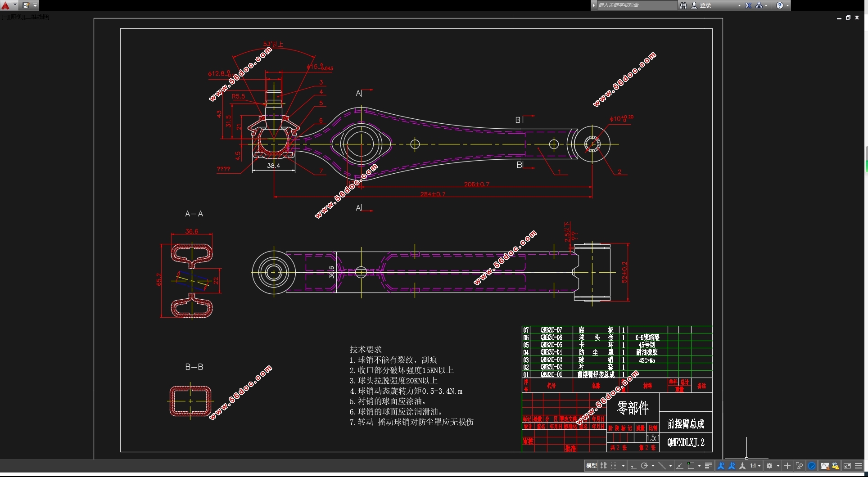Viewport: 868px width, 477px height.
Task: Open the AutoCAD application menu logo
Action: [5, 5]
